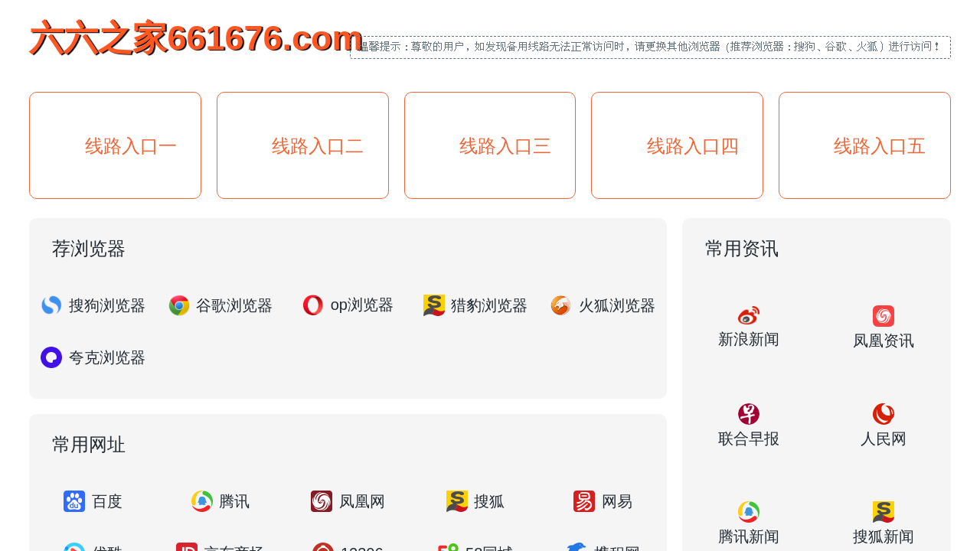The width and height of the screenshot is (980, 551).
Task: Open the op浏览器 text link
Action: click(361, 305)
